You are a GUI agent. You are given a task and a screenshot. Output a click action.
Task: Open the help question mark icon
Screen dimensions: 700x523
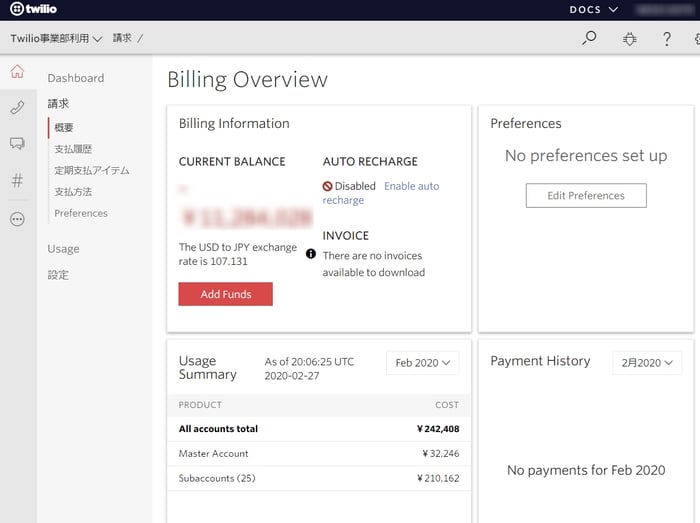pos(667,39)
